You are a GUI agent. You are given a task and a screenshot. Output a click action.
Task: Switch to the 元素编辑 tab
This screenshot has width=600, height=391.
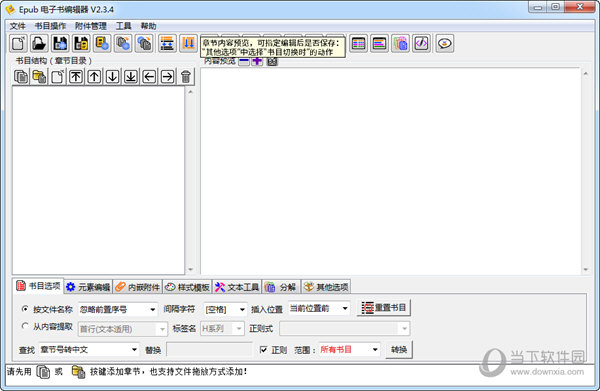[88, 287]
